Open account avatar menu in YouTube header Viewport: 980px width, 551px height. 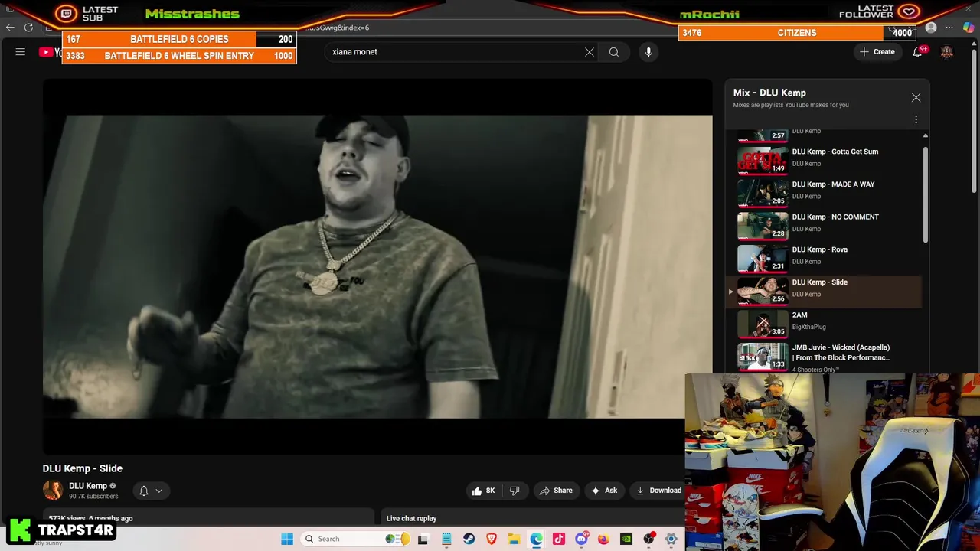pos(947,52)
